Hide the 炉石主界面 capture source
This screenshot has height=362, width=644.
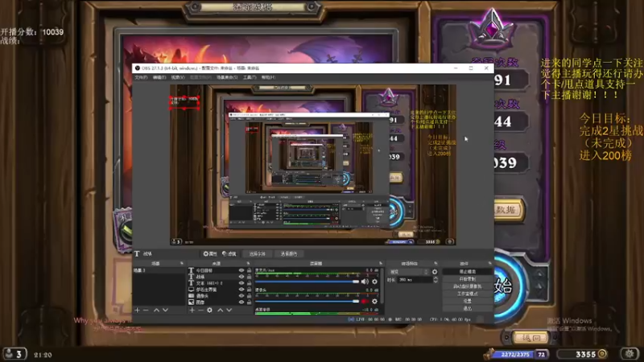pos(242,290)
